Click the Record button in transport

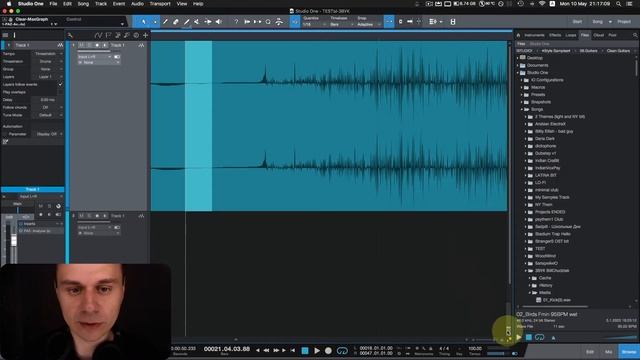[328, 351]
